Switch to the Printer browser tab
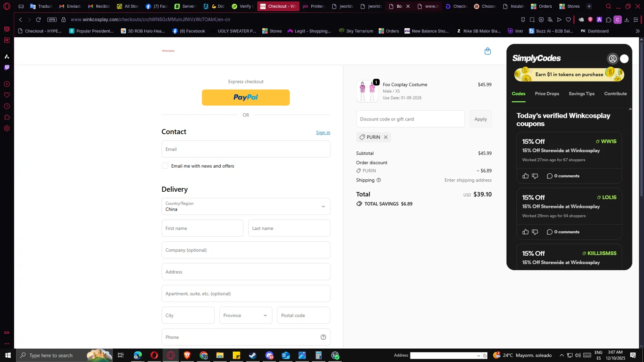The image size is (644, 362). point(313,6)
